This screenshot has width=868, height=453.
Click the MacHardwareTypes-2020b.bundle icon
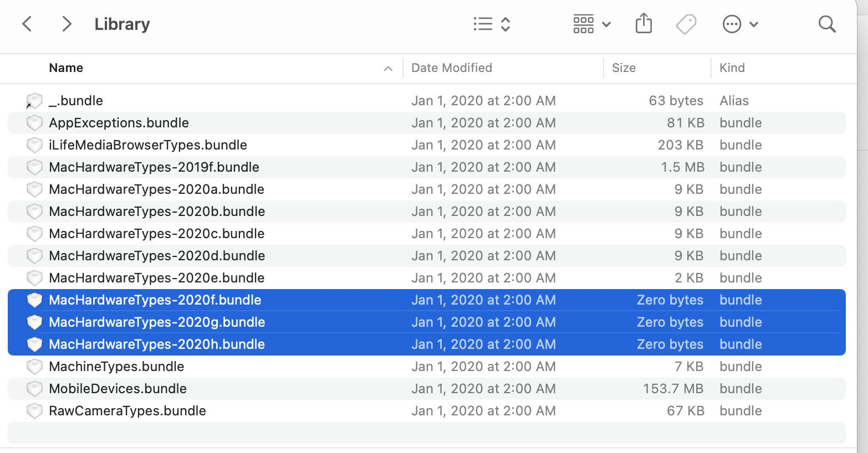[x=34, y=212]
